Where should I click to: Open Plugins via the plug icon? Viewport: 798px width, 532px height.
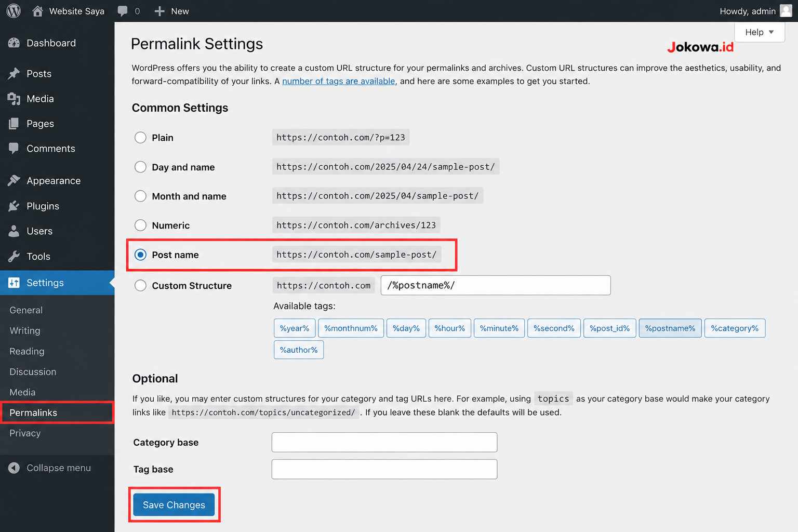click(x=14, y=206)
